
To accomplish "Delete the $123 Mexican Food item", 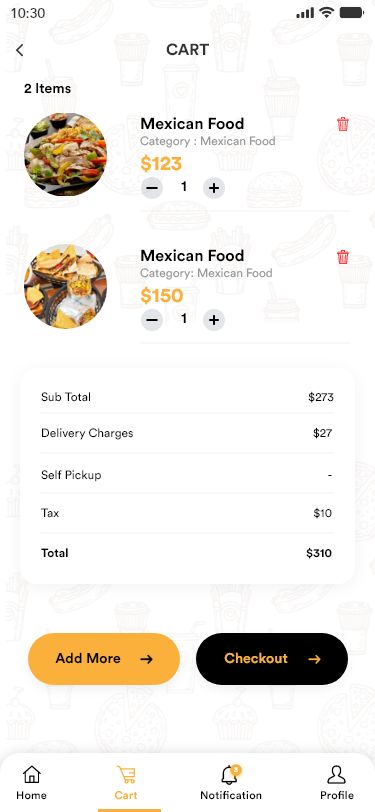I will click(x=343, y=124).
